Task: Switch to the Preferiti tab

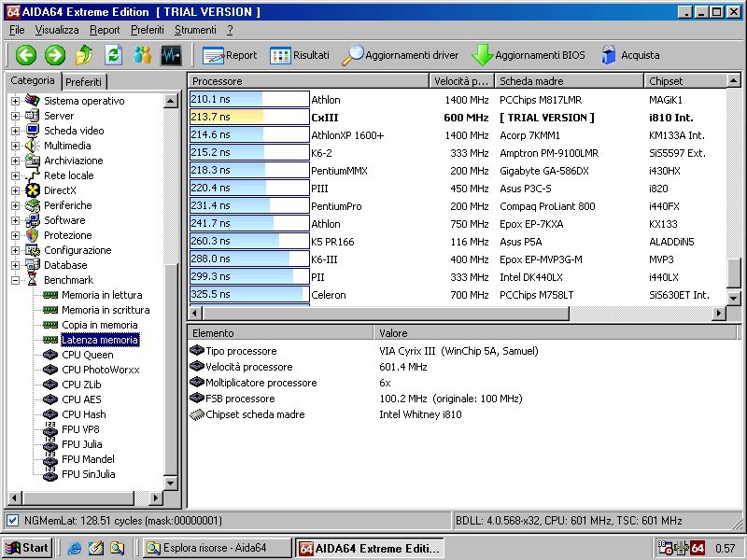Action: pyautogui.click(x=84, y=82)
